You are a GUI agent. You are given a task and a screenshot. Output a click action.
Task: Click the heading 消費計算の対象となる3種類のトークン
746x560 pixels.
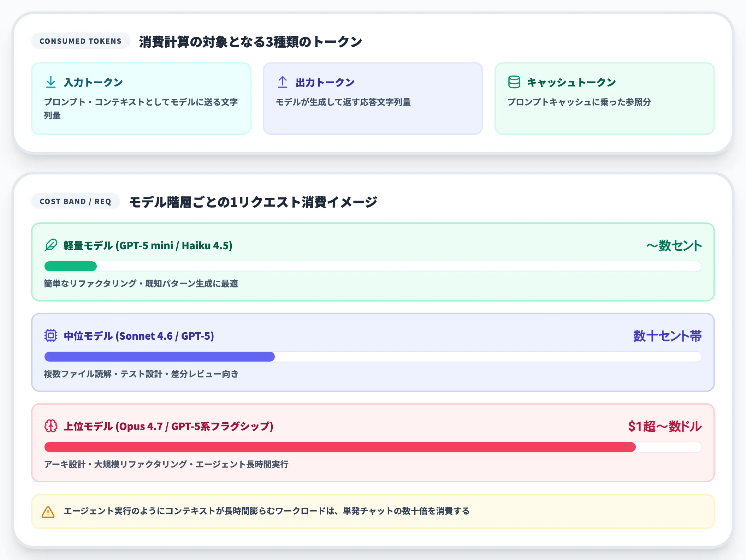[250, 42]
